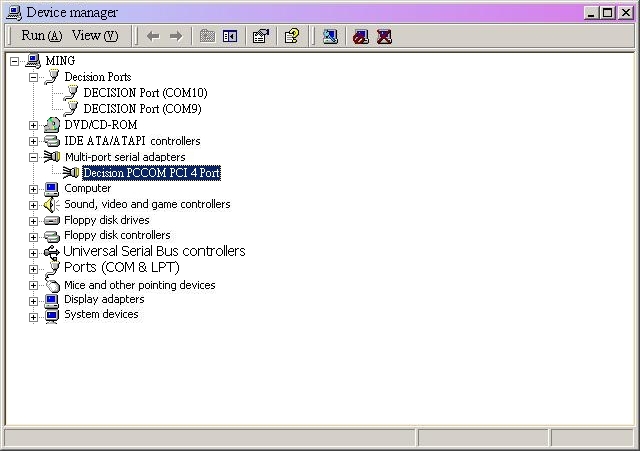
Task: Select Universal Serial Bus controllers label
Action: coord(154,251)
